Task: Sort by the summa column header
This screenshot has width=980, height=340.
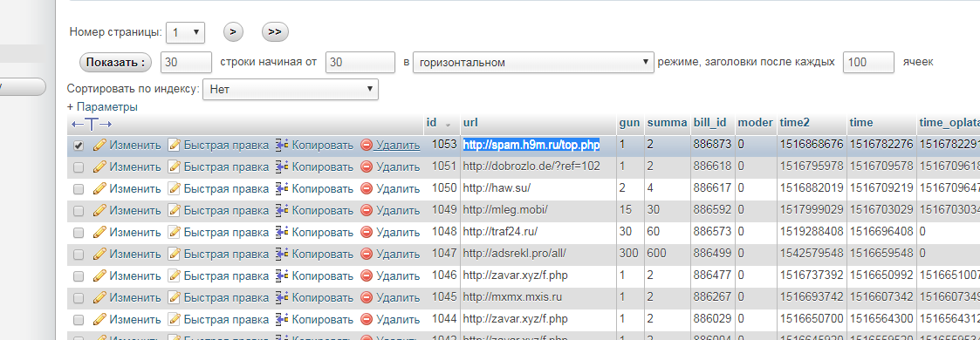Action: pyautogui.click(x=667, y=123)
